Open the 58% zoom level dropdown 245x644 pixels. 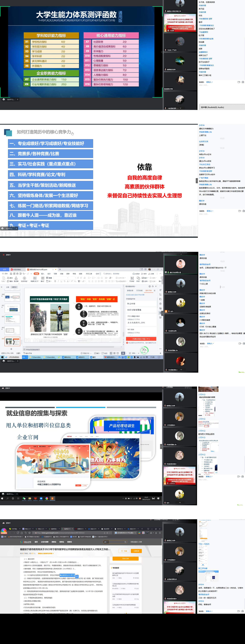point(134,353)
